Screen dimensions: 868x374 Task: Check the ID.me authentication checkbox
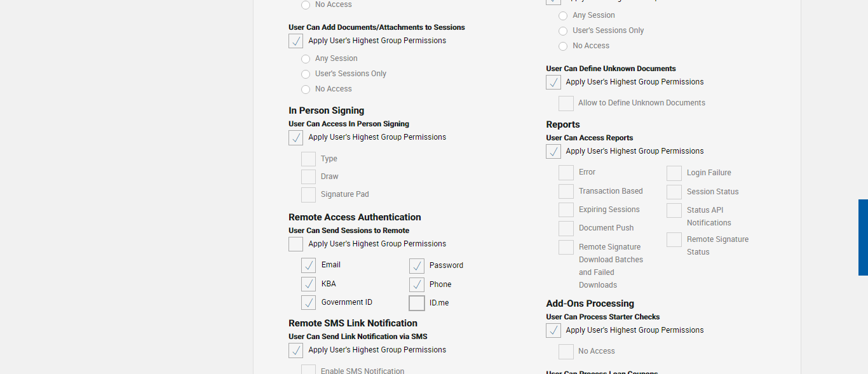tap(417, 303)
